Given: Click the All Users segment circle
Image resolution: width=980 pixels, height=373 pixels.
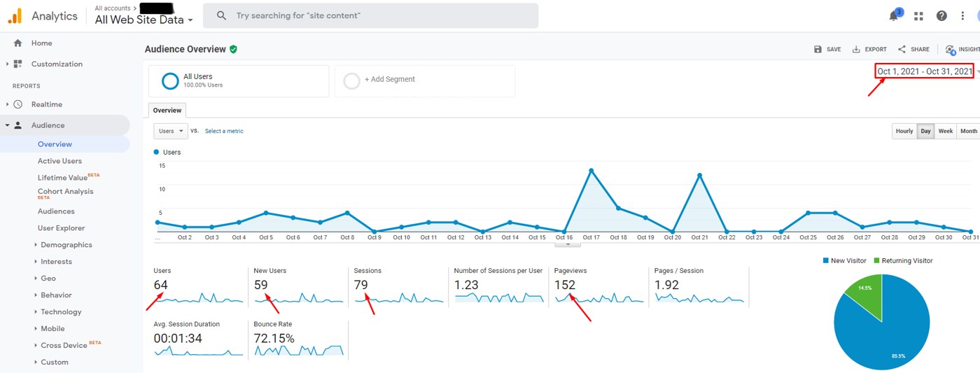Looking at the screenshot, I should pos(170,80).
